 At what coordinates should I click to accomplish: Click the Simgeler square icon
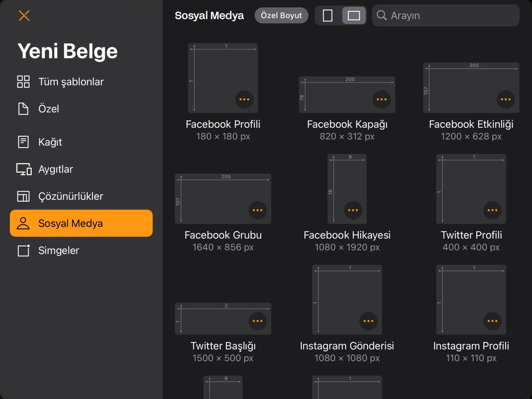24,250
